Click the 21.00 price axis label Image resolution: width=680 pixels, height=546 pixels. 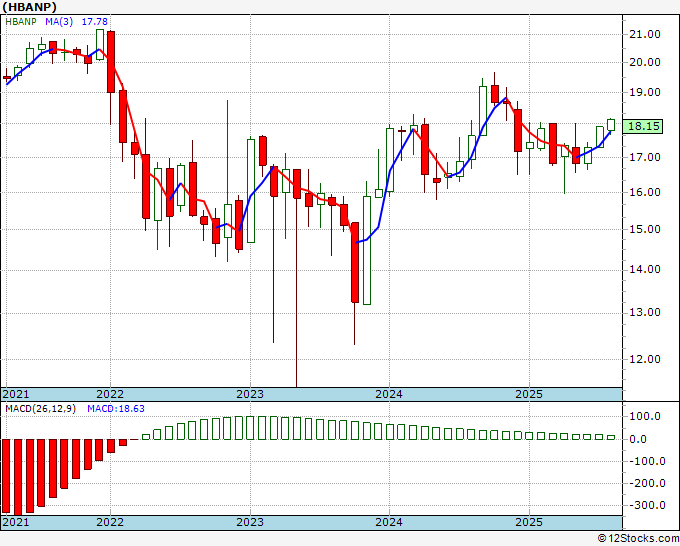click(644, 34)
